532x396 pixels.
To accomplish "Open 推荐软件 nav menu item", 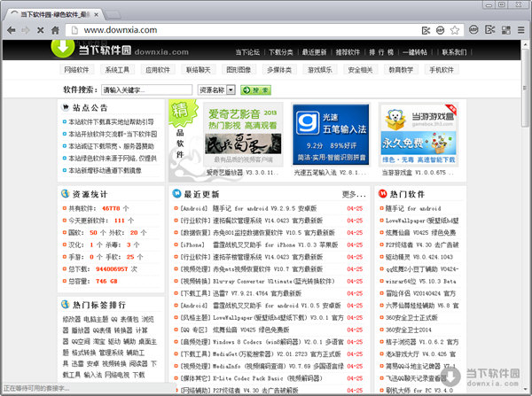I will [348, 52].
